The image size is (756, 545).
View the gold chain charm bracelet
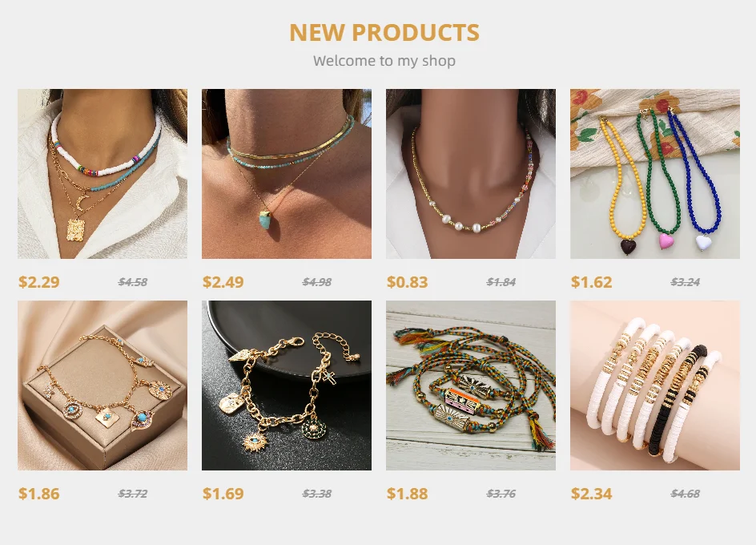[287, 386]
